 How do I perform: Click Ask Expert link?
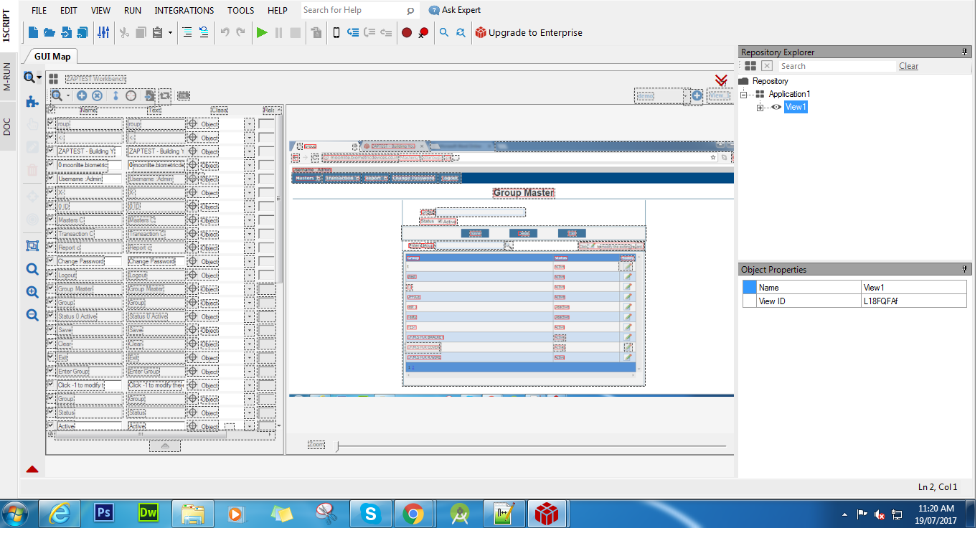click(x=461, y=10)
